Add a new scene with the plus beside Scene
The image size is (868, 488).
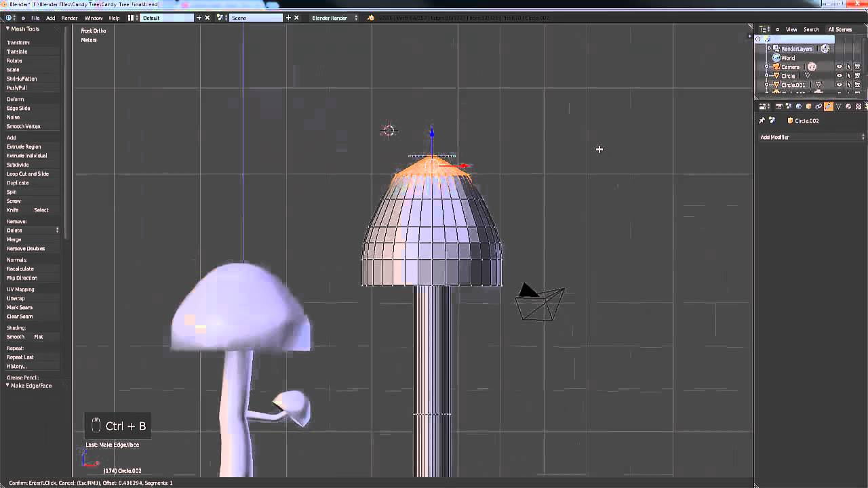coord(288,18)
